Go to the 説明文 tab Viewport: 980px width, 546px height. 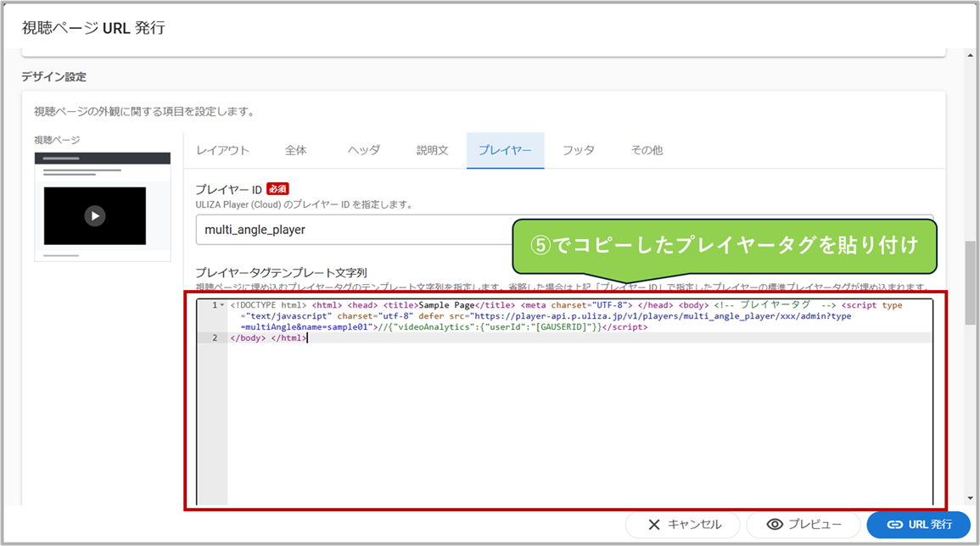point(433,151)
